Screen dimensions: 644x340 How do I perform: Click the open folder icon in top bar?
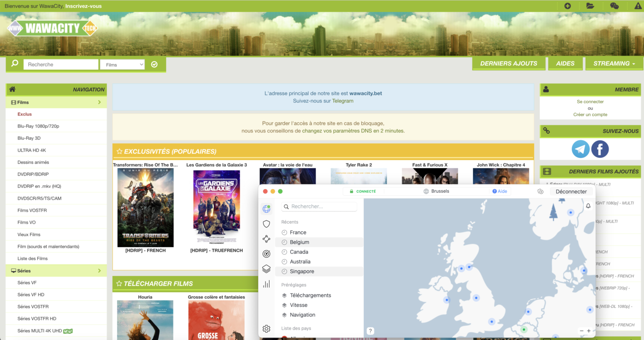tap(590, 6)
